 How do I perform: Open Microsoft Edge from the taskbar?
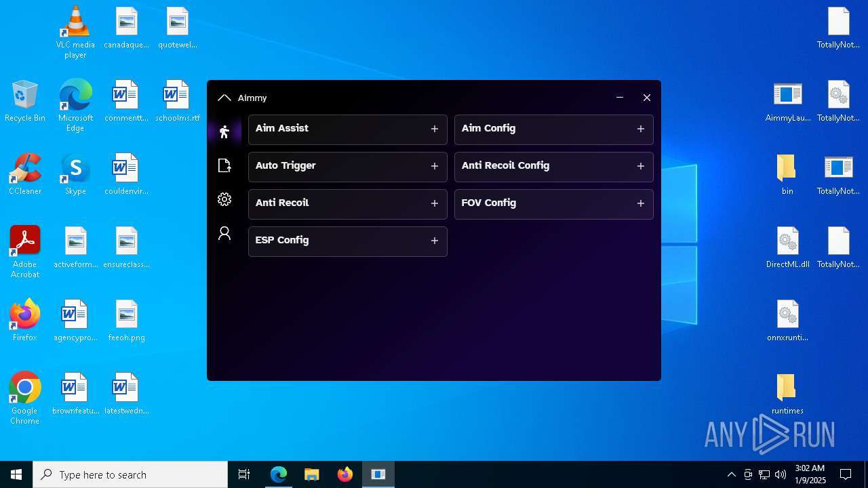279,474
